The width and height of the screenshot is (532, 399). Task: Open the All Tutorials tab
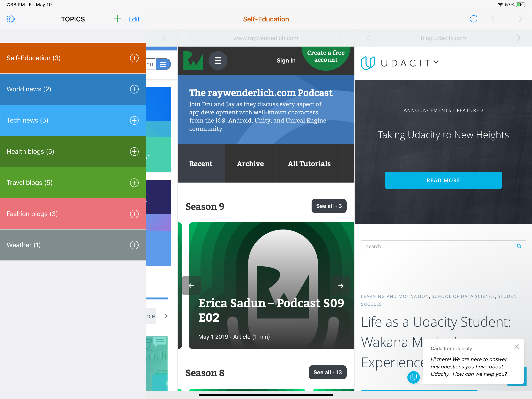(309, 164)
